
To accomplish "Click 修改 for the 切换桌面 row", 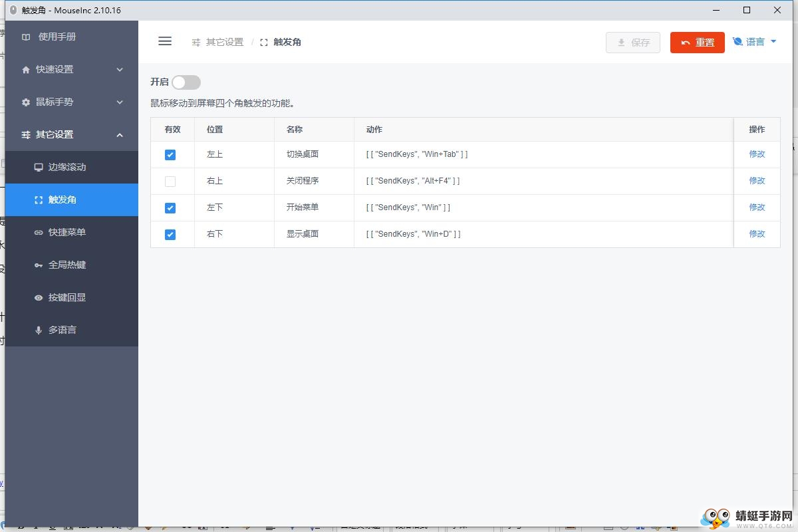I will tap(757, 154).
